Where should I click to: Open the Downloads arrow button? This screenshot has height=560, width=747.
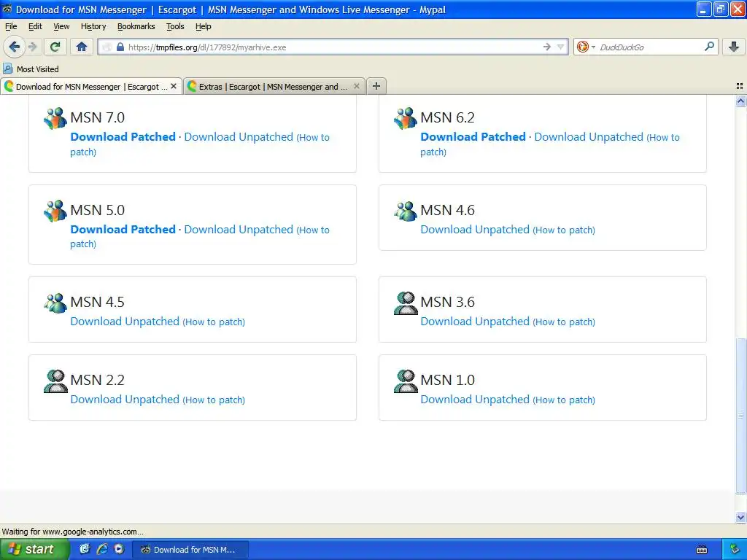pyautogui.click(x=734, y=47)
